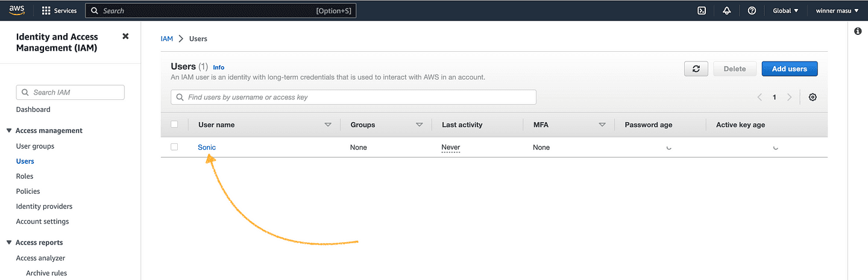Open the CloudShell terminal icon
This screenshot has width=868, height=280.
point(702,11)
